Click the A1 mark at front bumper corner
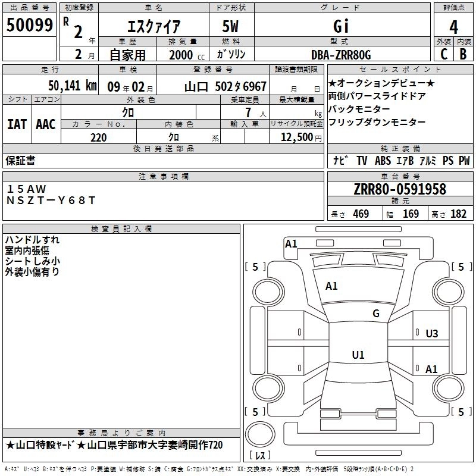The height and width of the screenshot is (476, 476). coord(291,244)
